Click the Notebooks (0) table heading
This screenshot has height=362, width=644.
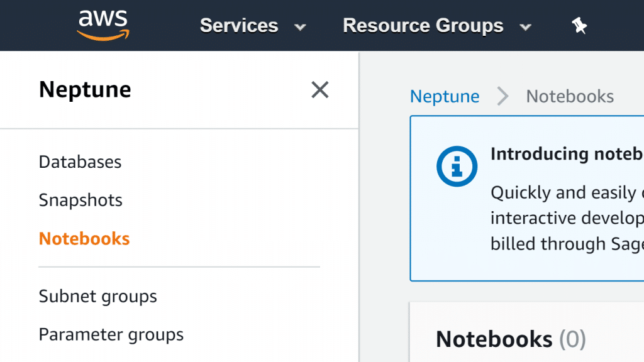tap(511, 339)
